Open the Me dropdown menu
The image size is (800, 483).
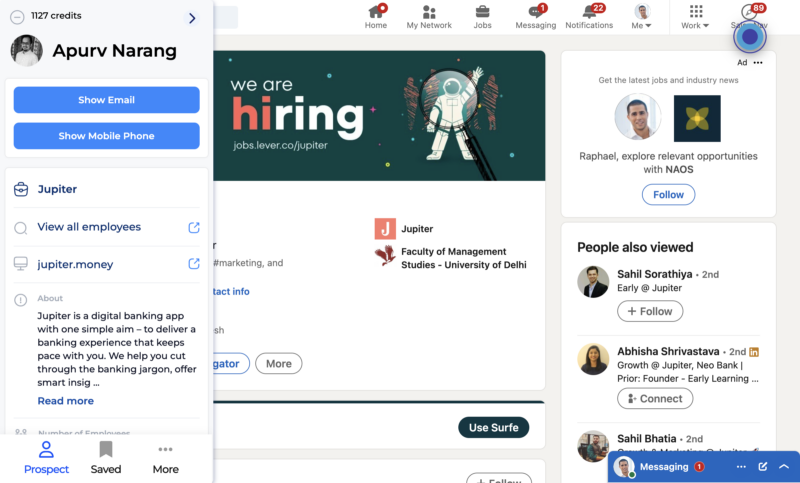[642, 17]
